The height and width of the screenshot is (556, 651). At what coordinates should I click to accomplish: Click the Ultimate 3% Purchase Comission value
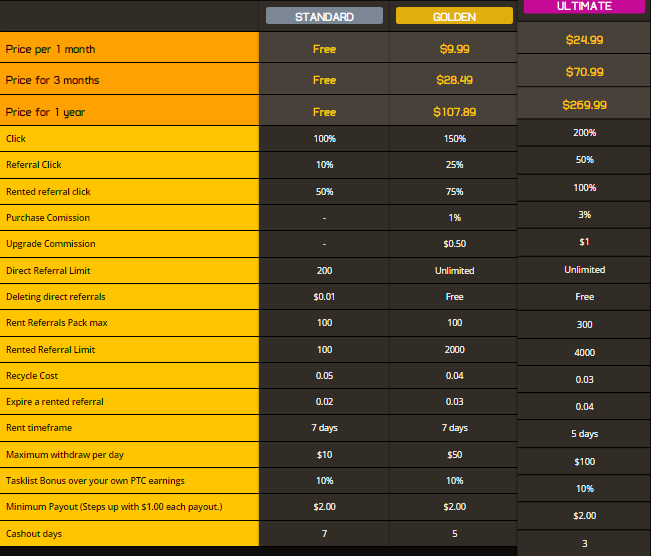585,215
